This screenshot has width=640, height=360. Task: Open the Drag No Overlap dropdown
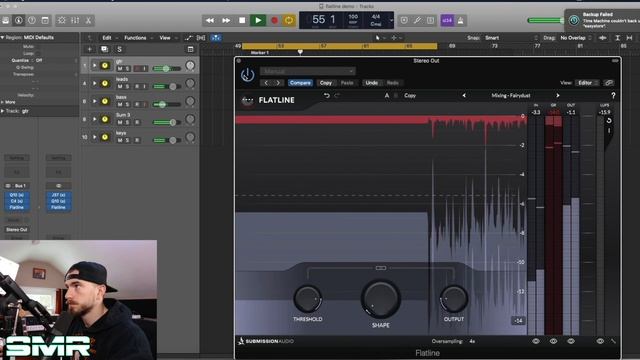(x=576, y=38)
